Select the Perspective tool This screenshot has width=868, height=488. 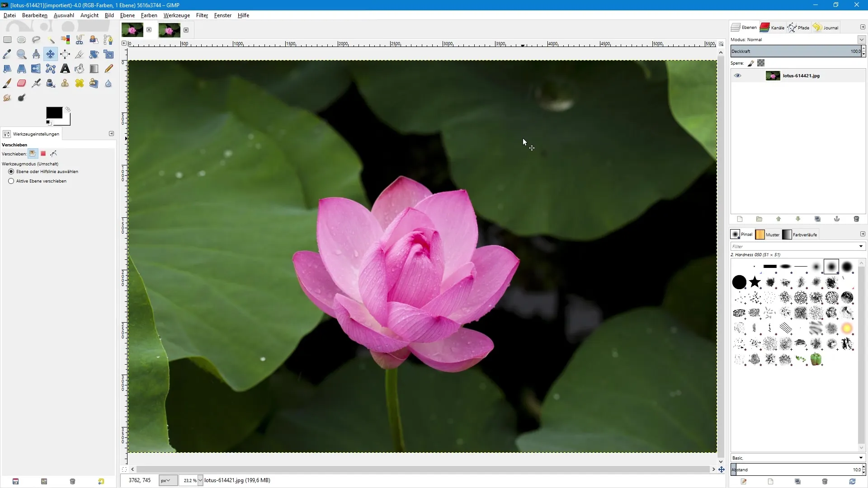point(22,69)
